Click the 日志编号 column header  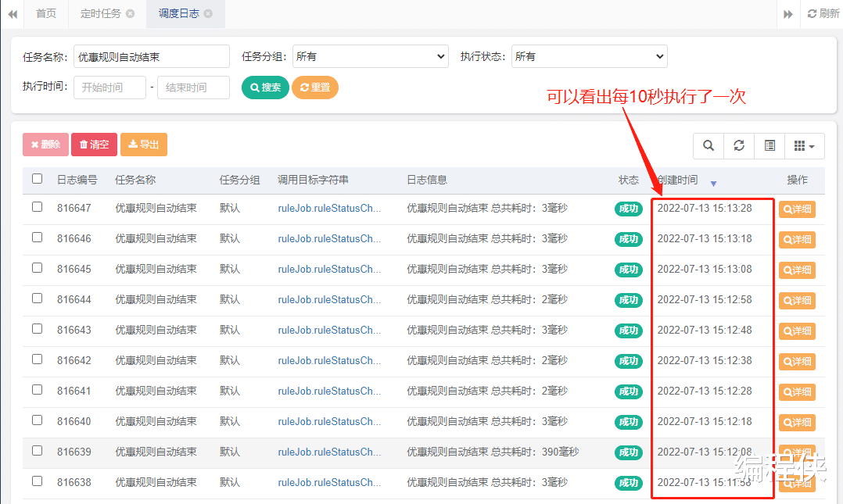77,180
